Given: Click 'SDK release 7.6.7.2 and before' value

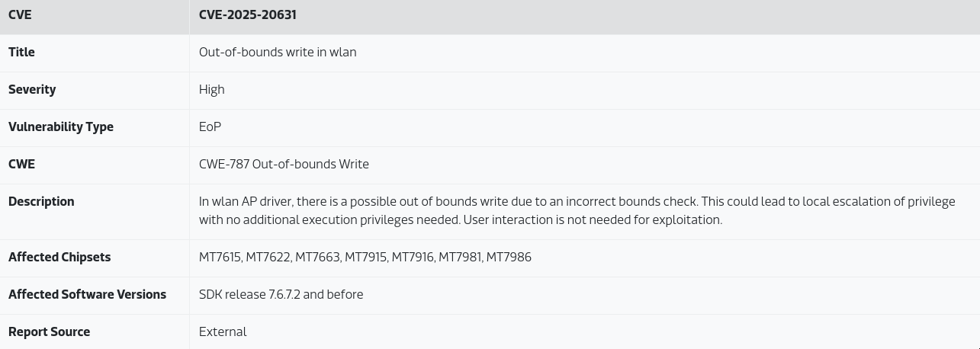Looking at the screenshot, I should (x=281, y=294).
